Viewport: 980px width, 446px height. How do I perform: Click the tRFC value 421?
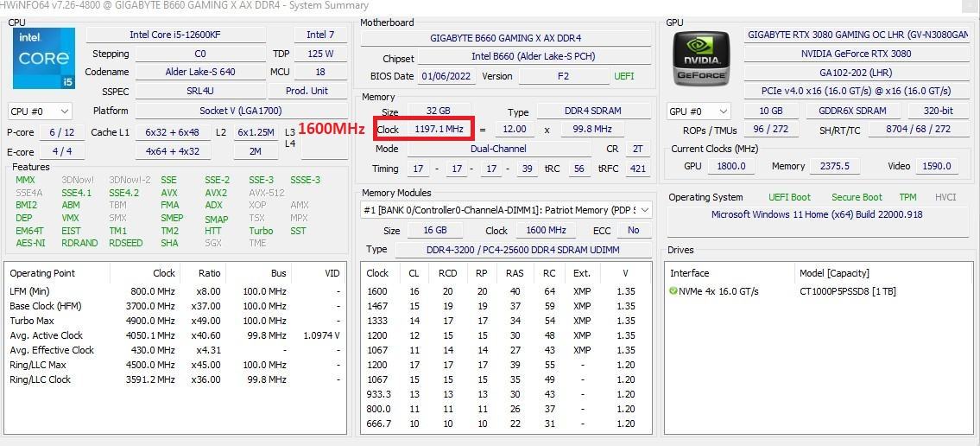point(637,169)
